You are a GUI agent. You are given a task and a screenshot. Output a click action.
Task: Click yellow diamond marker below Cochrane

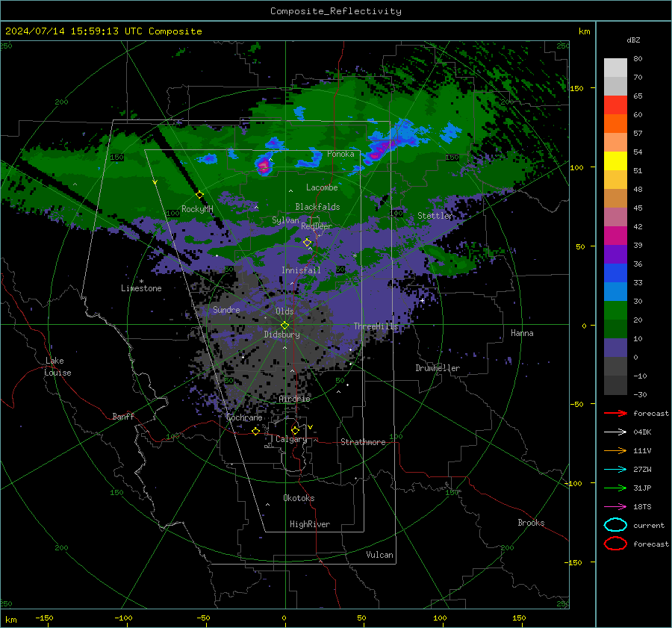[255, 431]
